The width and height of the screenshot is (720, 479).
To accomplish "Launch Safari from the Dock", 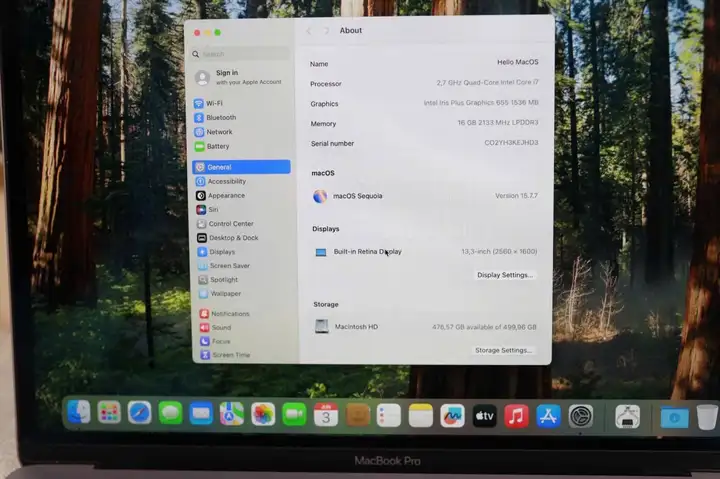I will (x=140, y=412).
